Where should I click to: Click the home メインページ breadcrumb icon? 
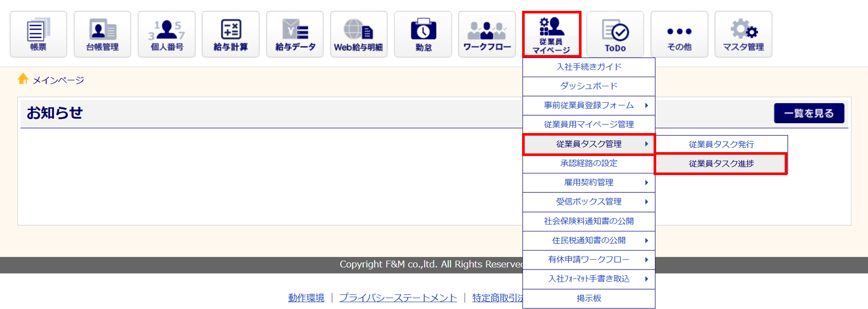click(23, 79)
